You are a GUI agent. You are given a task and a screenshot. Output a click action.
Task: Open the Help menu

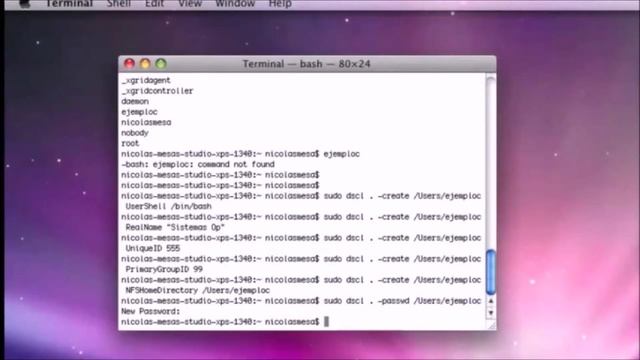pos(280,4)
